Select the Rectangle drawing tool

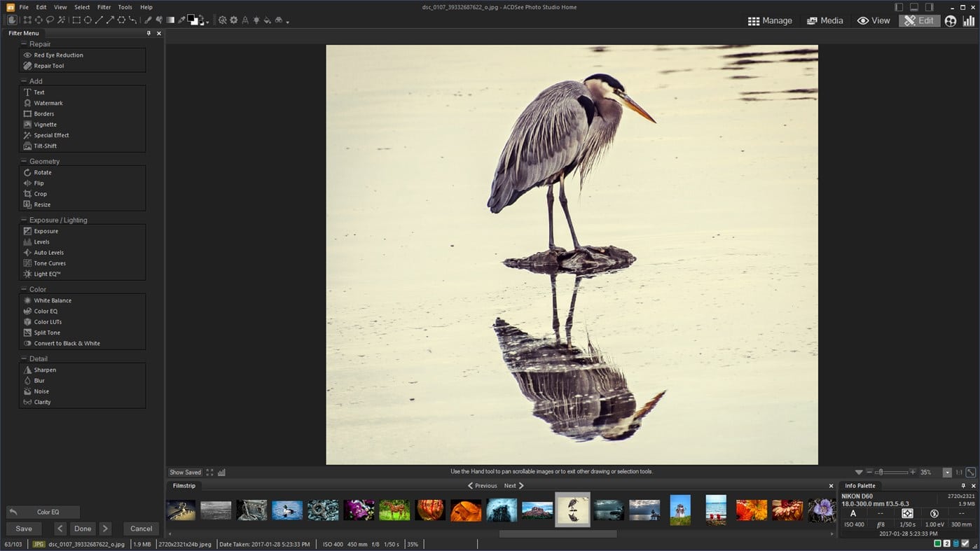[76, 20]
